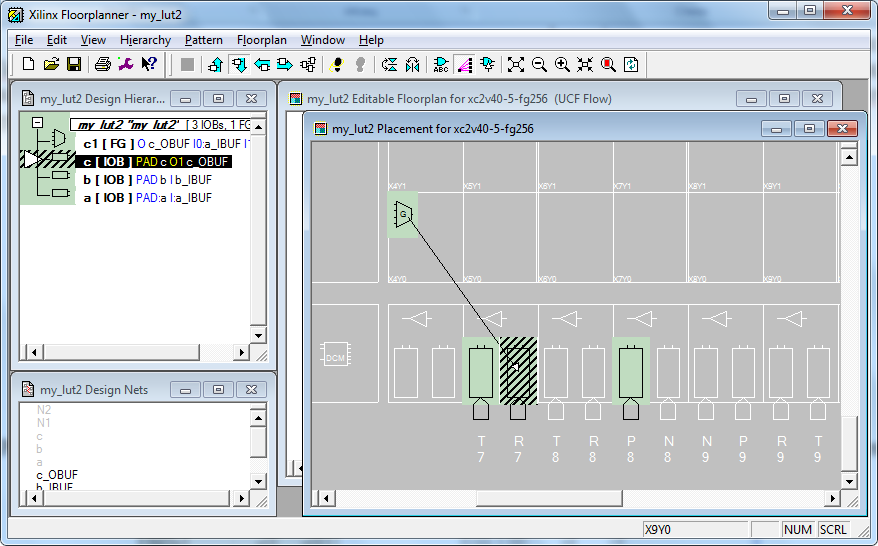The height and width of the screenshot is (546, 878).
Task: Click Placement window scroll left arrow
Action: pos(326,498)
